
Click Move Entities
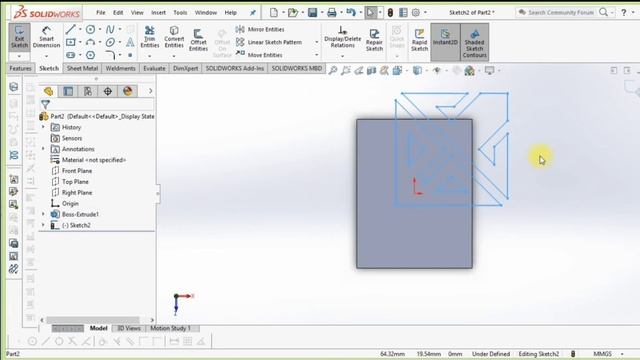click(259, 55)
